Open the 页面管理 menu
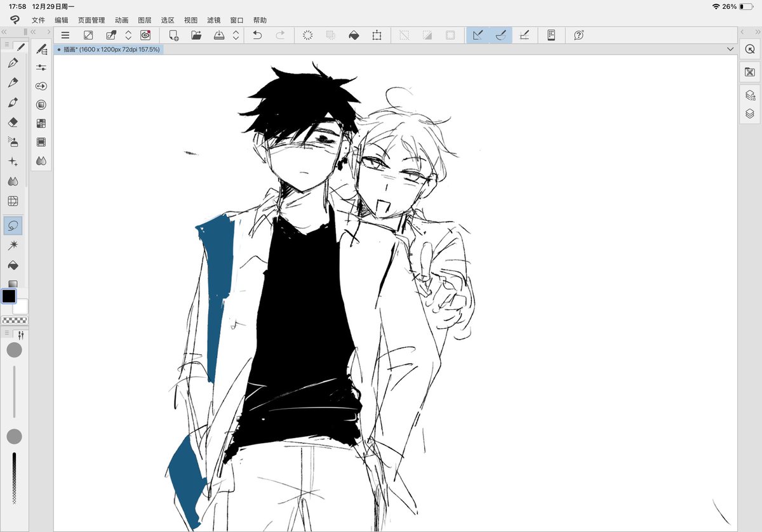This screenshot has width=762, height=532. click(91, 20)
